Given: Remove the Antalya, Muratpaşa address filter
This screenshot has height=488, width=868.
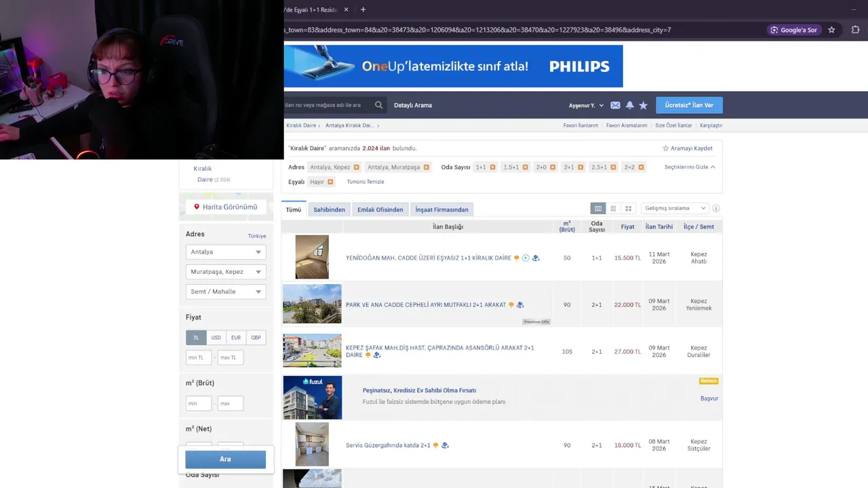Looking at the screenshot, I should (x=426, y=167).
